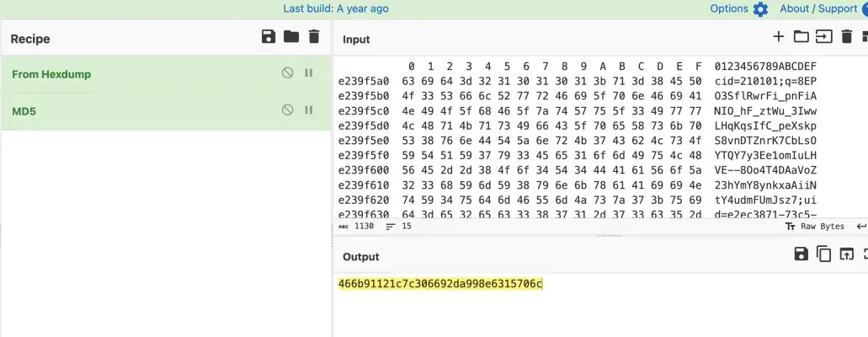Replace input with output
The image size is (868, 337).
tap(846, 254)
